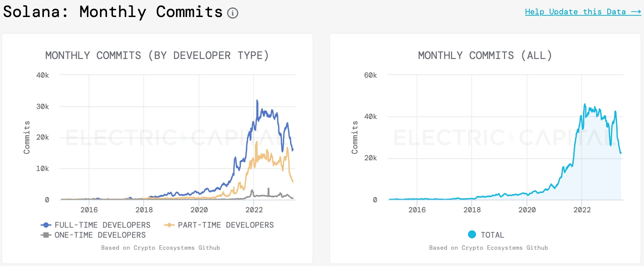644x266 pixels.
Task: Click the Monthly Commits (All) chart title
Action: pos(485,55)
